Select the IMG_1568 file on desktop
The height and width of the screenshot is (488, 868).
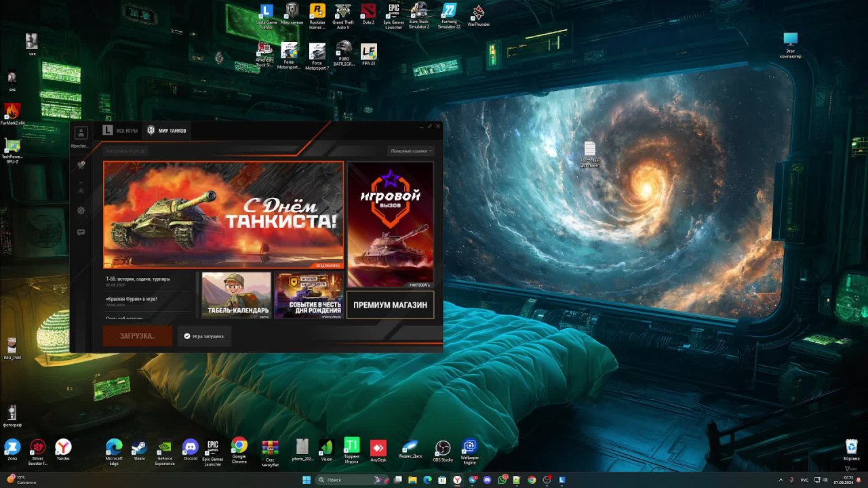[x=12, y=348]
